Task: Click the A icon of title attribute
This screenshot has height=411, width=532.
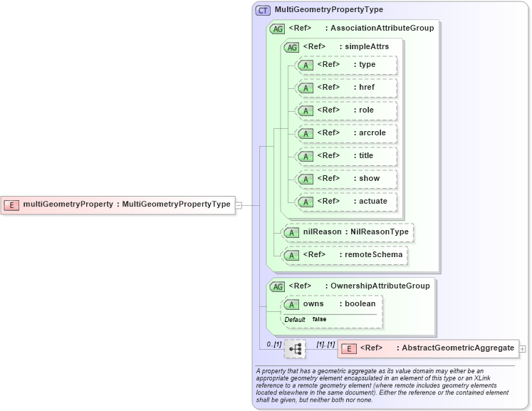Action: 306,157
